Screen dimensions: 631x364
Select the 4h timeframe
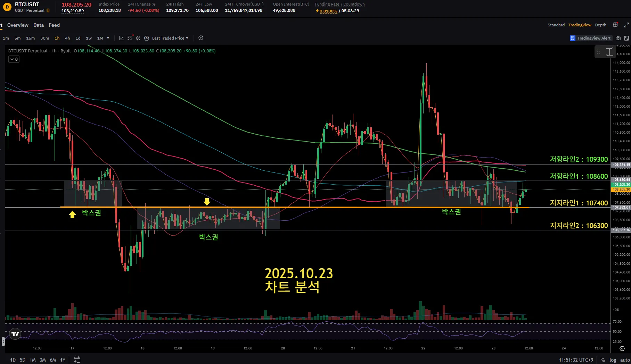[67, 38]
